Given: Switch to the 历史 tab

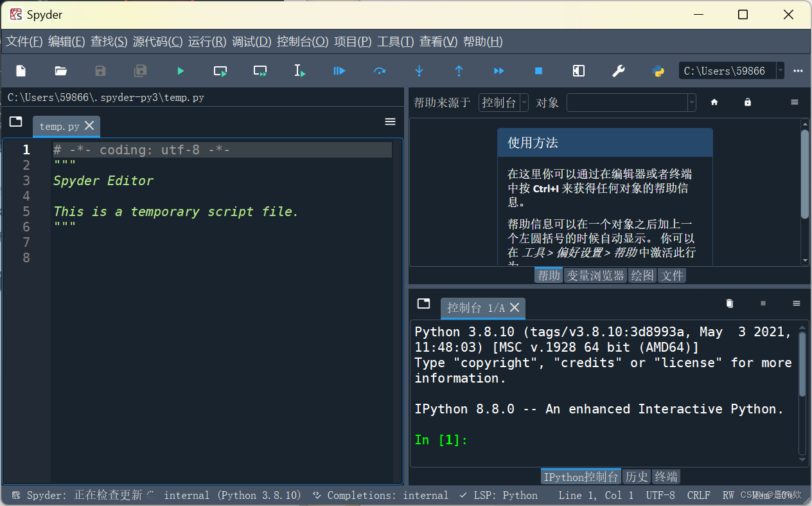Looking at the screenshot, I should (637, 477).
